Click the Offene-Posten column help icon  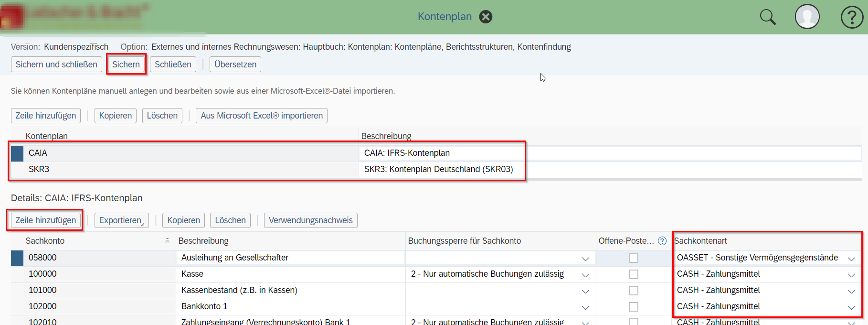[x=662, y=241]
